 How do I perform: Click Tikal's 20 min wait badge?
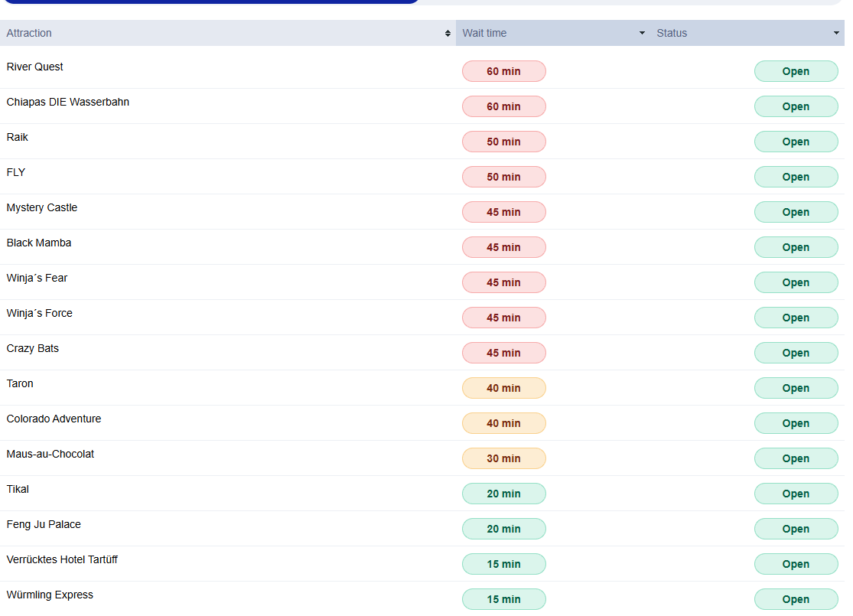tap(503, 494)
